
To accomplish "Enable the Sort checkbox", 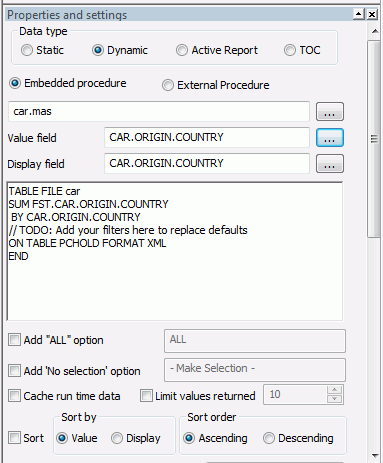I will [14, 437].
